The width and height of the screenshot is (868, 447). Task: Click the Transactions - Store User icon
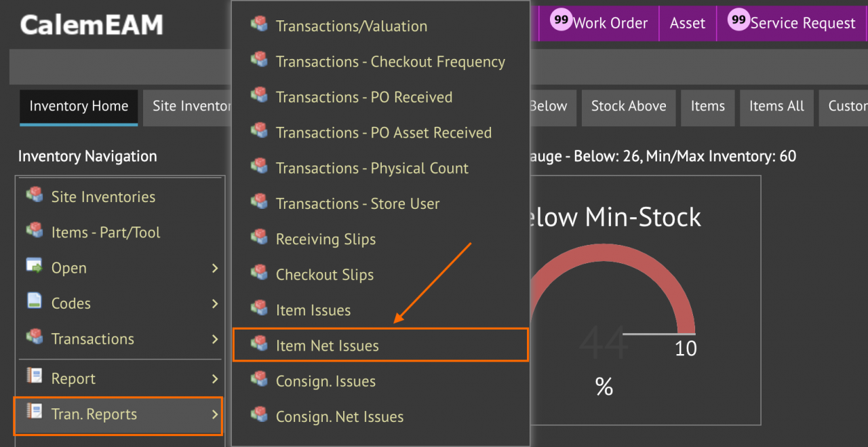[258, 201]
